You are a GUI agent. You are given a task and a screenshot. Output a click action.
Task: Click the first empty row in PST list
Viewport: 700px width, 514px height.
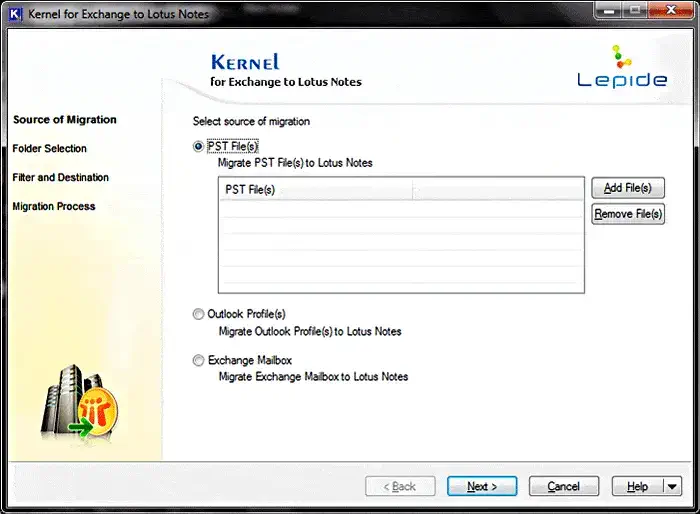click(401, 209)
